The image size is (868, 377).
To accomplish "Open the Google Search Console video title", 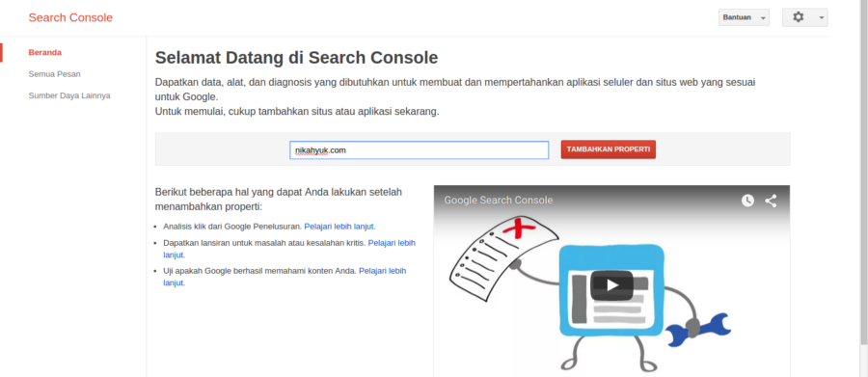I will coord(499,201).
